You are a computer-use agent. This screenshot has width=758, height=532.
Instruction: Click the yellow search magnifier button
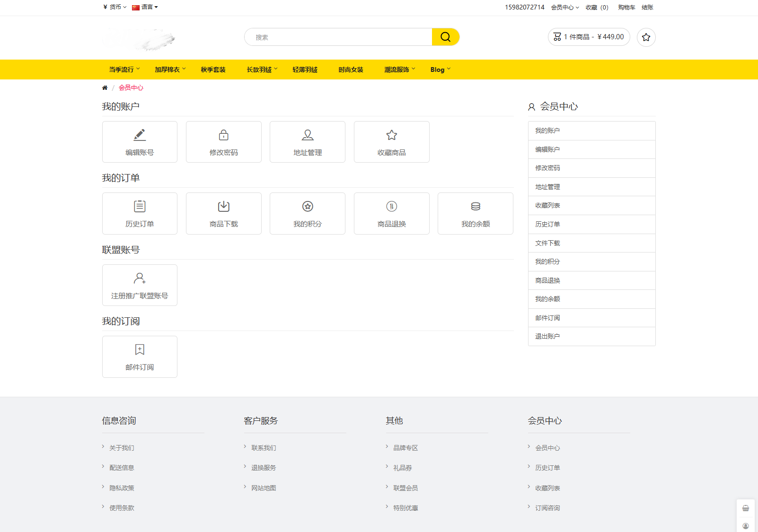tap(445, 37)
